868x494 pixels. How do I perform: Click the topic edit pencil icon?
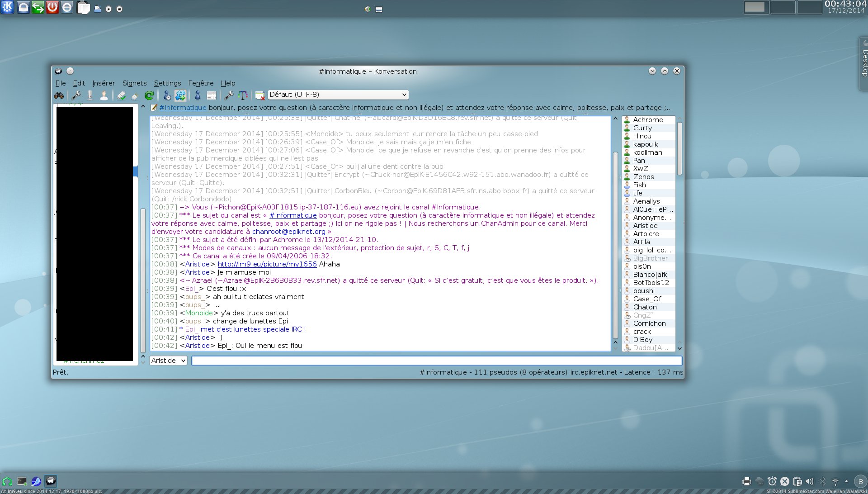154,108
